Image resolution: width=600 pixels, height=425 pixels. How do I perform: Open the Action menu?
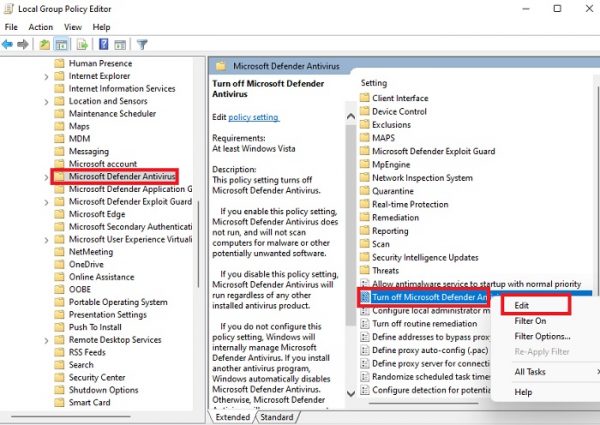[x=41, y=27]
